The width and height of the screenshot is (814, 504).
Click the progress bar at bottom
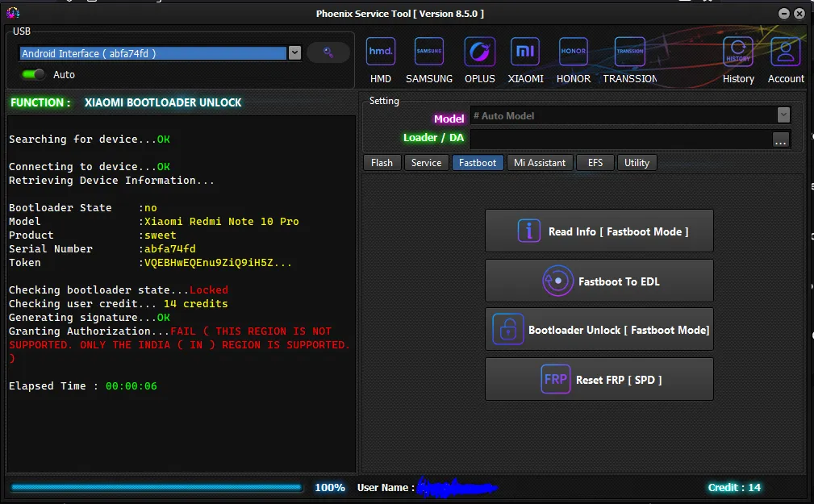pos(156,487)
